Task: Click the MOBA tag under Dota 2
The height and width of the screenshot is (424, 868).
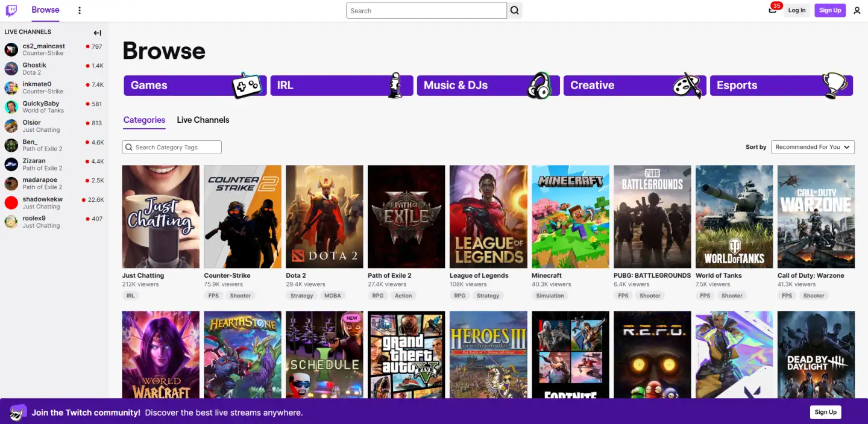Action: point(333,296)
